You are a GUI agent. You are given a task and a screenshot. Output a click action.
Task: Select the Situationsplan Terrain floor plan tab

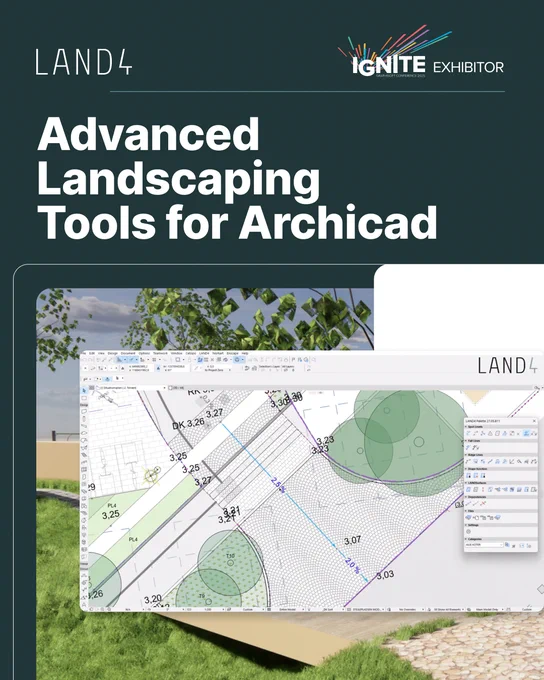tap(130, 388)
